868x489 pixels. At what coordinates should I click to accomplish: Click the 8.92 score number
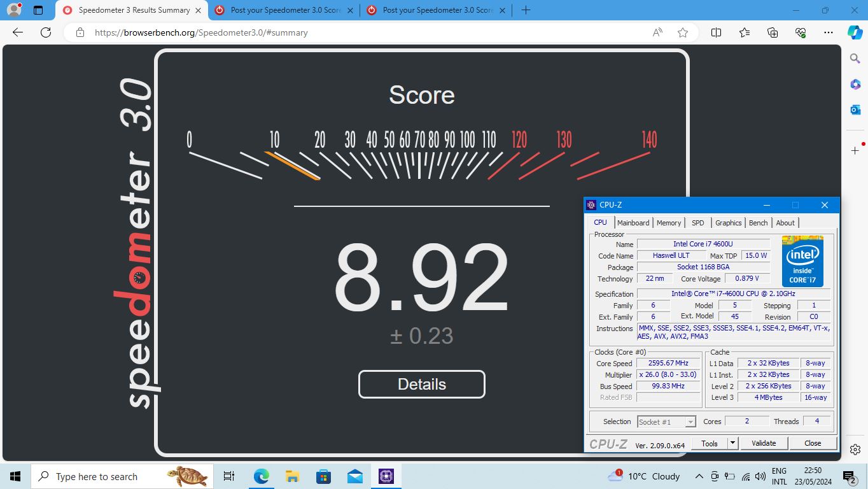(421, 278)
